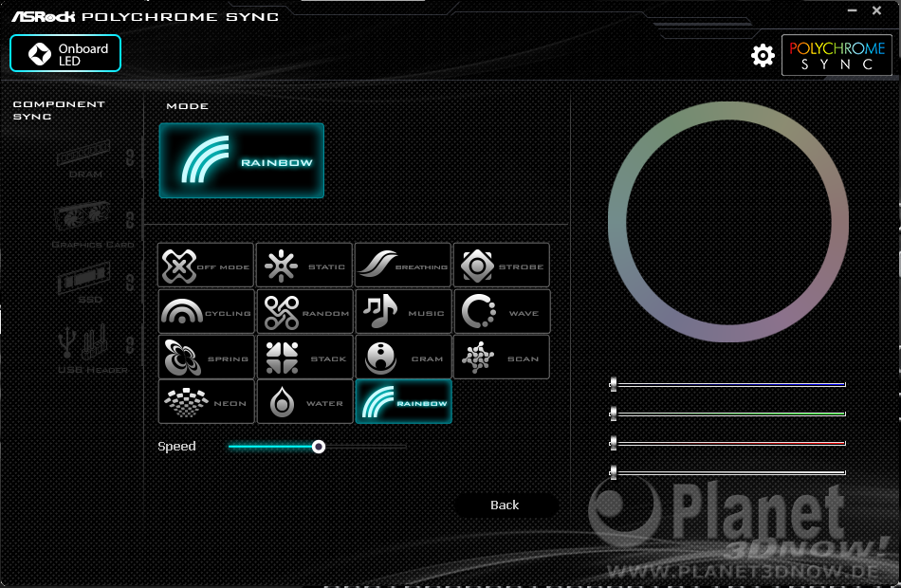Open settings with the gear icon

tap(763, 56)
